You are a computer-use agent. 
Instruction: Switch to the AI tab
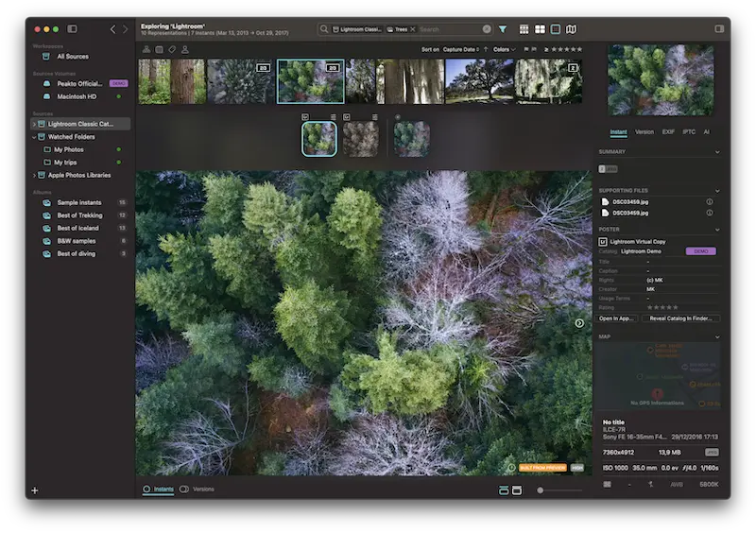706,131
